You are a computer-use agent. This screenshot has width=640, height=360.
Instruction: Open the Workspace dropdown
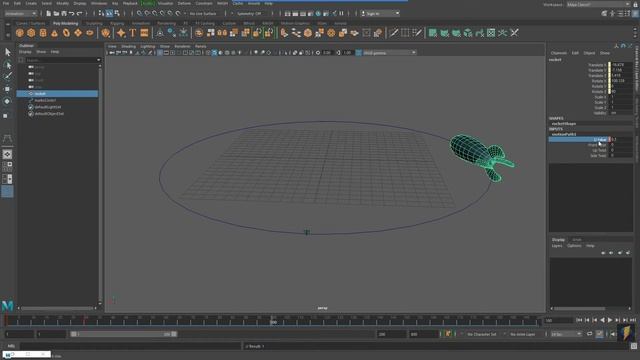tap(598, 4)
